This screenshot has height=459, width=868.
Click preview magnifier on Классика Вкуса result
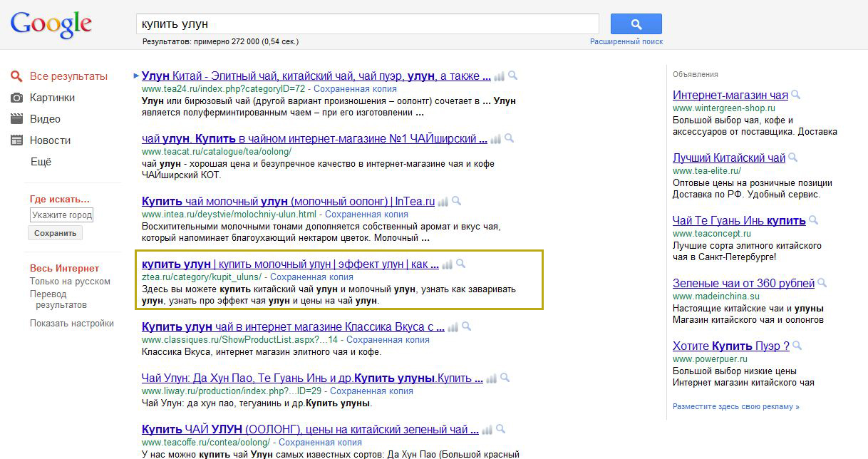click(x=466, y=327)
